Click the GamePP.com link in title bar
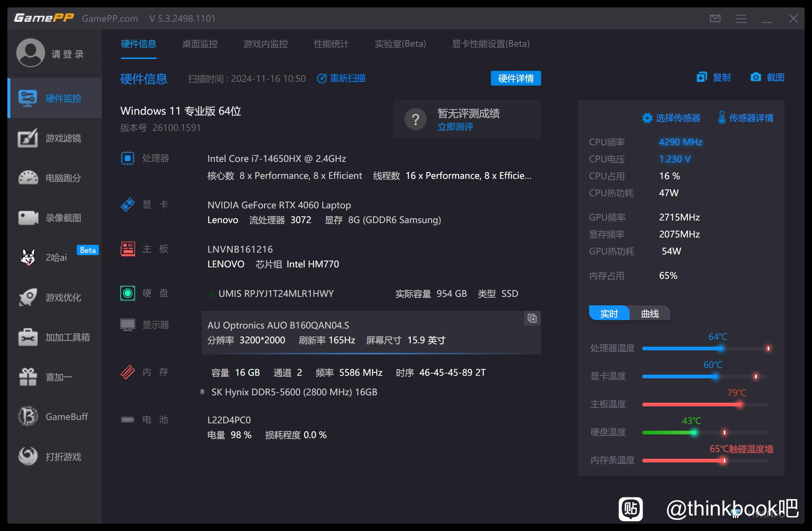 click(110, 18)
